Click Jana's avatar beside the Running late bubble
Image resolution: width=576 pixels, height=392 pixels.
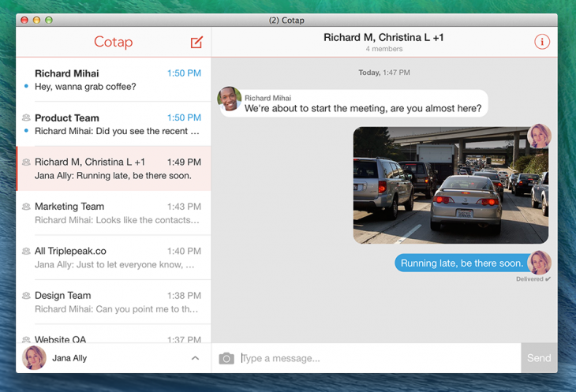pyautogui.click(x=539, y=263)
